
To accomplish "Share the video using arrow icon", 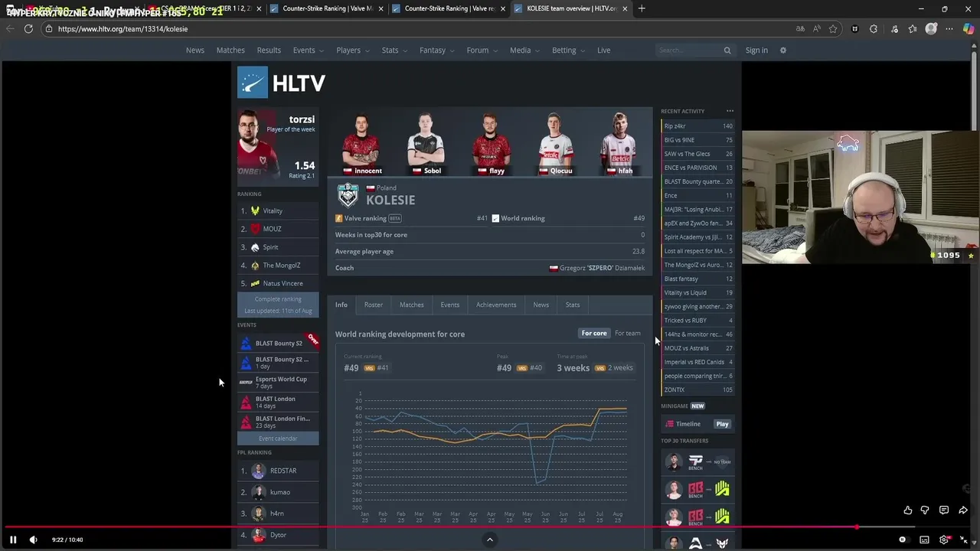I will point(963,510).
